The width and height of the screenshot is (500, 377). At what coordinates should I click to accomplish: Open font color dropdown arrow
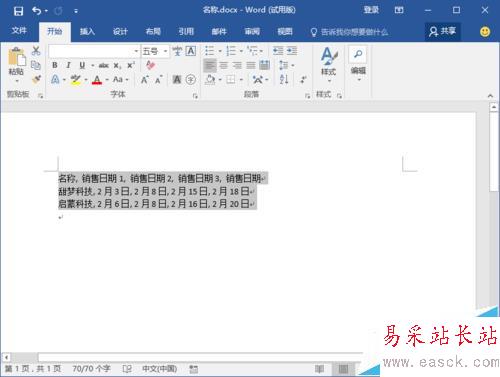107,80
